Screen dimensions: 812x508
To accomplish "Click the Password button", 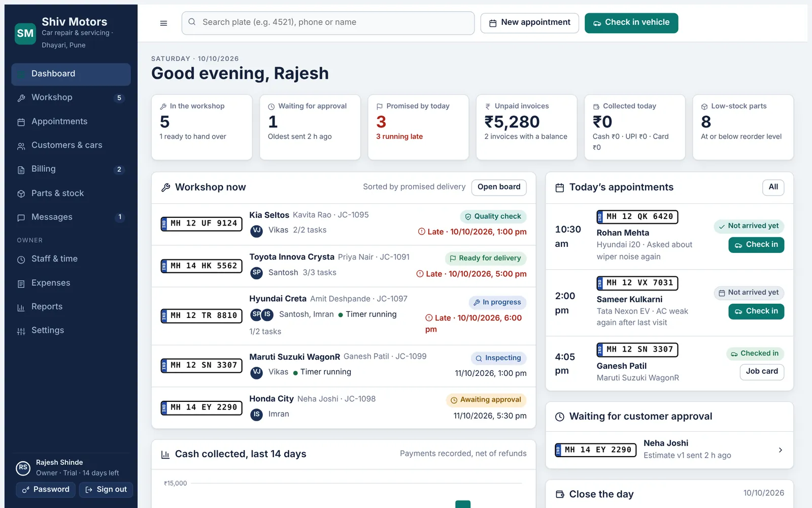I will pos(46,490).
